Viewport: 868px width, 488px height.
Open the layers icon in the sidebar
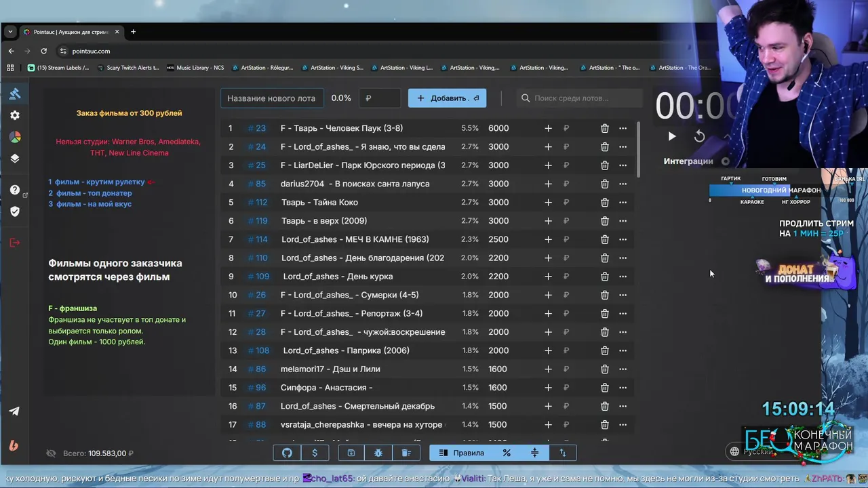(15, 159)
